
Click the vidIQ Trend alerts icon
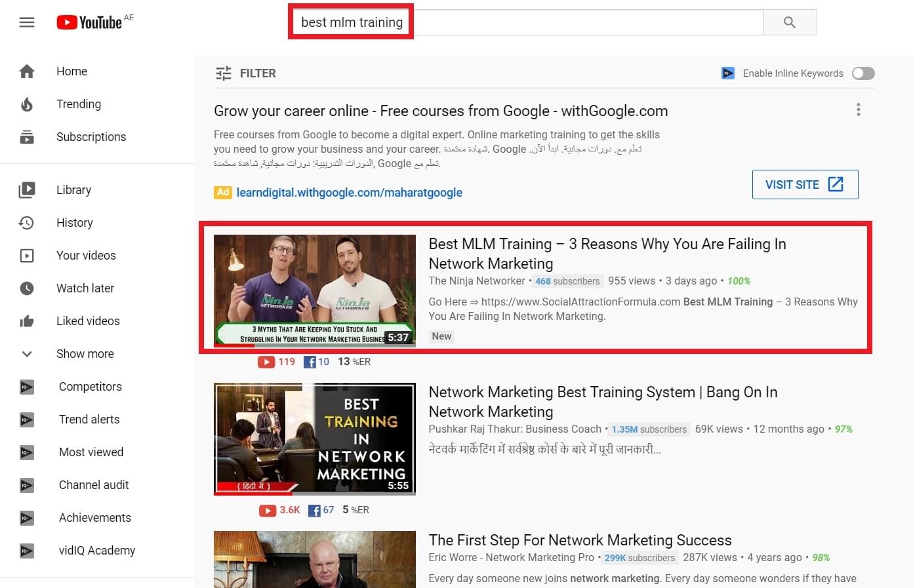point(27,420)
